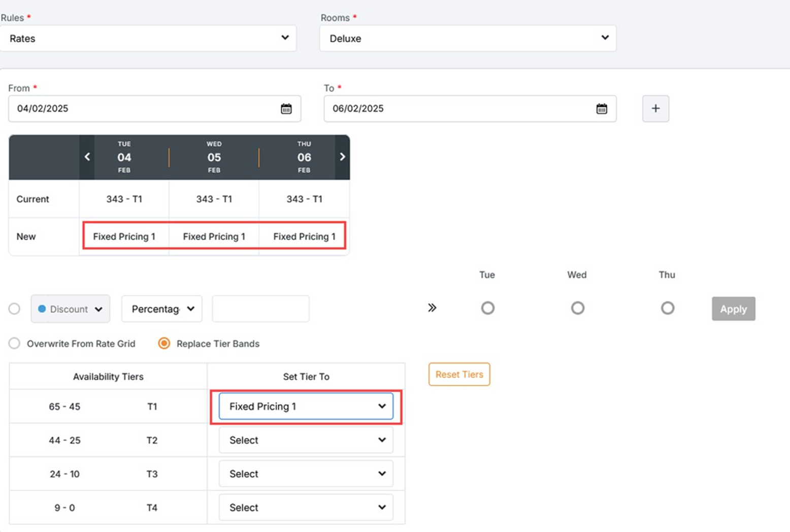Click the double chevron arrow icon
The width and height of the screenshot is (790, 532).
[432, 308]
